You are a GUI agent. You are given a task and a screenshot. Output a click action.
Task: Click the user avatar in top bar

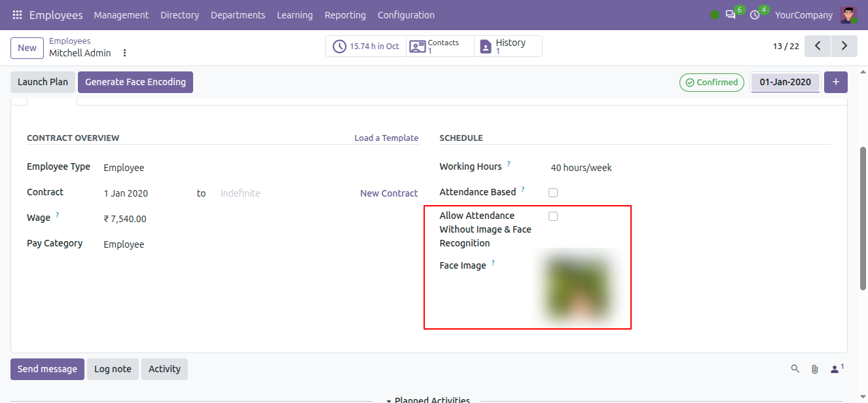(x=848, y=15)
